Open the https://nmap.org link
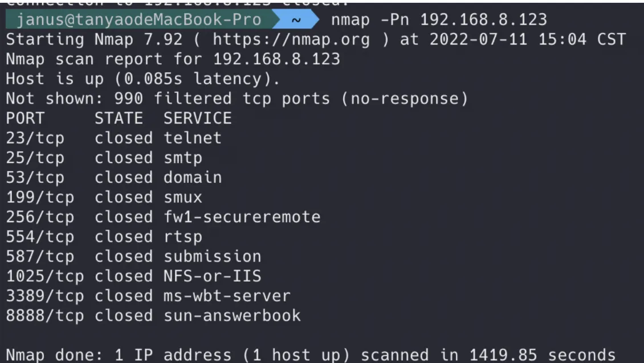 [291, 40]
